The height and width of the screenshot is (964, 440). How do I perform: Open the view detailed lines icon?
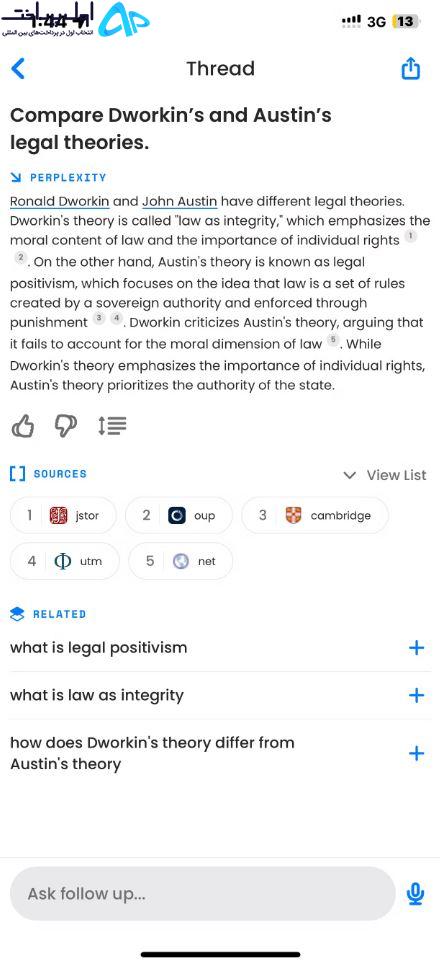pyautogui.click(x=112, y=426)
